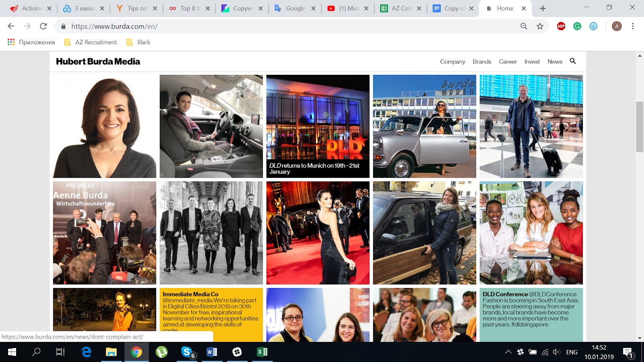The image size is (644, 362).
Task: Open the News menu
Action: pos(555,62)
